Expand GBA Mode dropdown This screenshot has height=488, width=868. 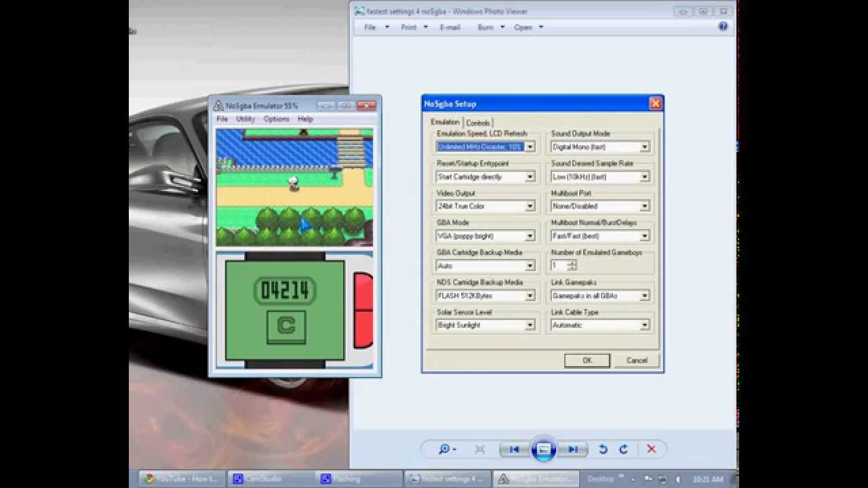(530, 236)
